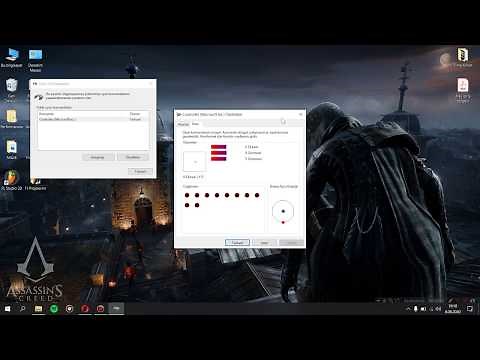Image resolution: width=480 pixels, height=360 pixels.
Task: Select the Controller row in devices list
Action: coord(93,119)
